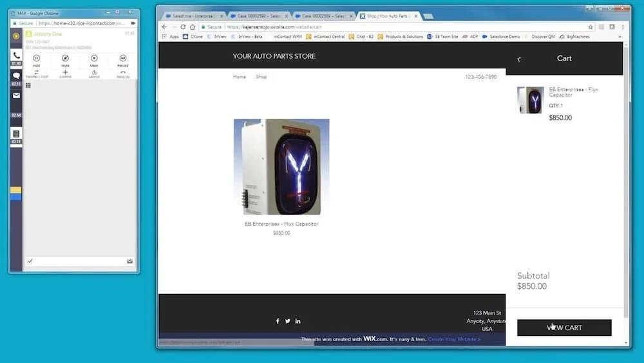Viewport: 644px width, 363px height.
Task: Open Transfer / Conf in MAX
Action: click(37, 74)
